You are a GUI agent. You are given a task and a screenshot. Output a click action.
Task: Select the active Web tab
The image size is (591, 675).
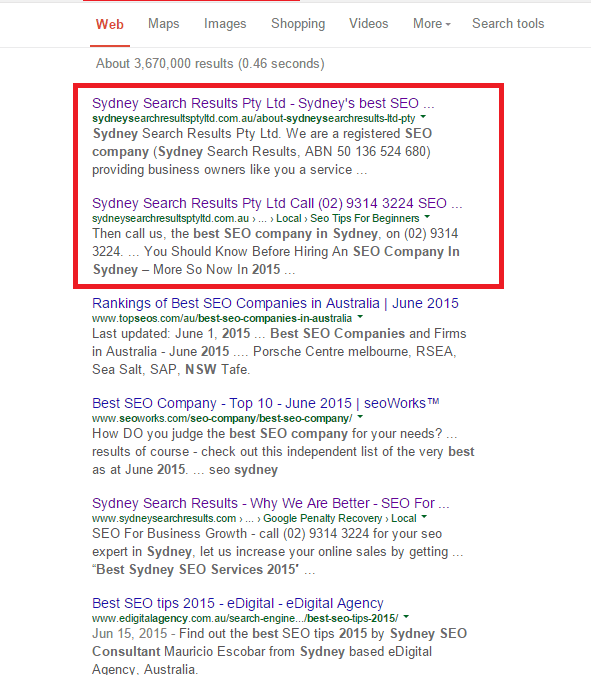(x=110, y=24)
